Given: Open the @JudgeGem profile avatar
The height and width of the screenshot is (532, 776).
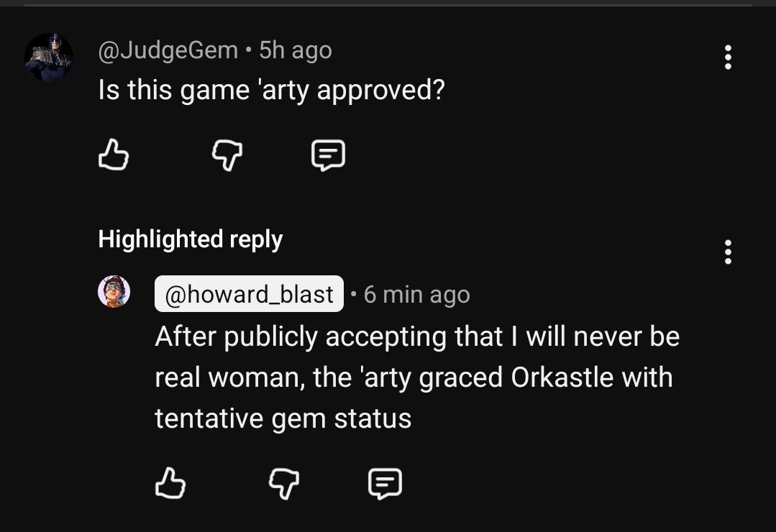Looking at the screenshot, I should (49, 58).
